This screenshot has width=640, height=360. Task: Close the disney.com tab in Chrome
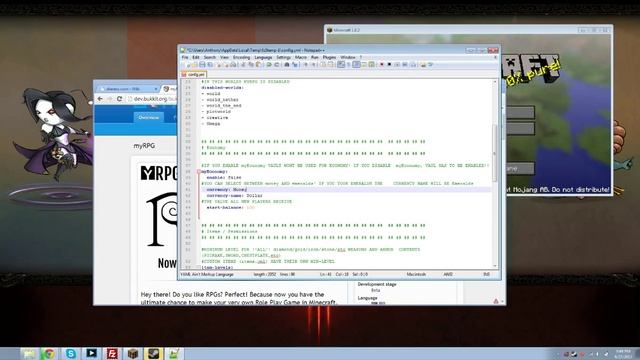coord(156,89)
